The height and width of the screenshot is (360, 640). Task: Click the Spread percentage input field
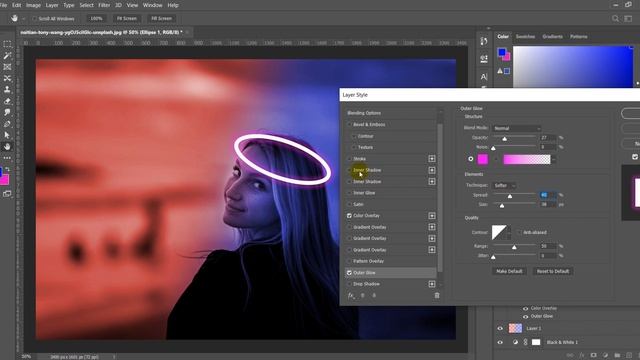click(548, 195)
